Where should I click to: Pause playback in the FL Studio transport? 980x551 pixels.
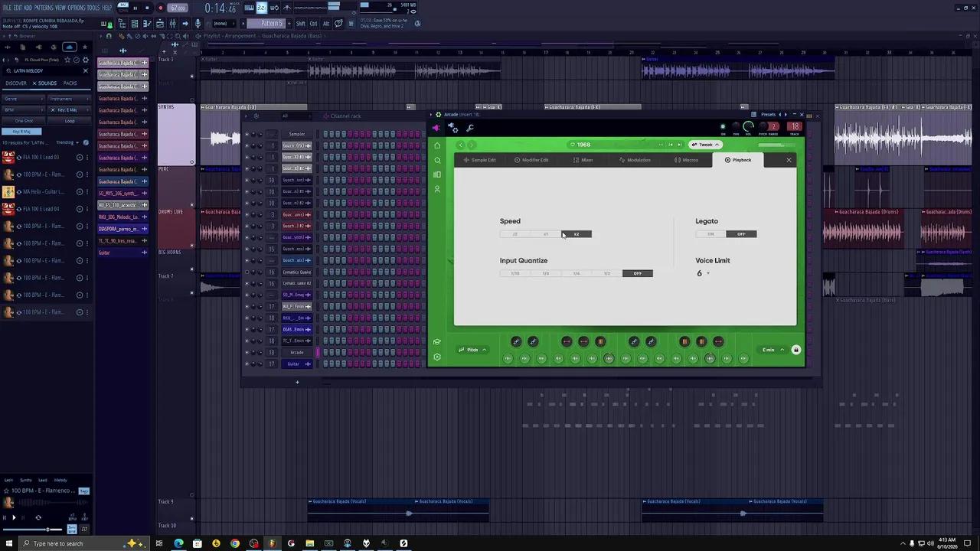(x=136, y=8)
